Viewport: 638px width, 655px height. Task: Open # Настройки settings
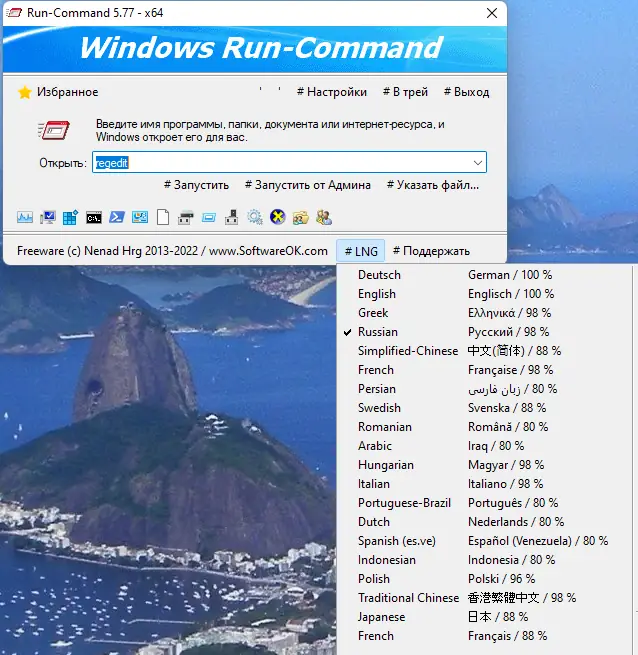(332, 92)
